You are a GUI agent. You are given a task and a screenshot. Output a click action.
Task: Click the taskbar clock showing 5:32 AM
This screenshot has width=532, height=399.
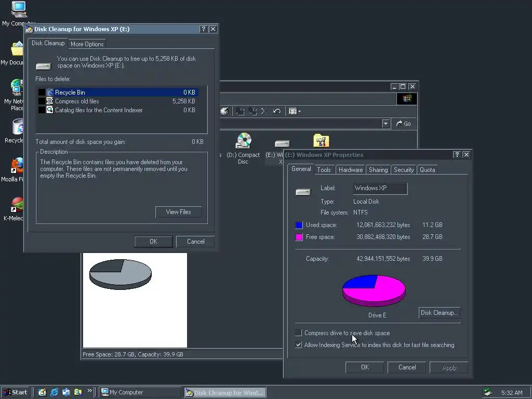(512, 393)
